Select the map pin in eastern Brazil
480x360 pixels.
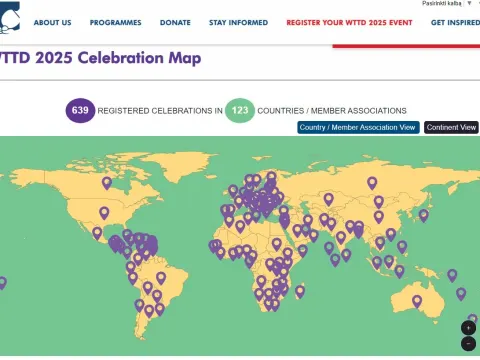pos(161,278)
